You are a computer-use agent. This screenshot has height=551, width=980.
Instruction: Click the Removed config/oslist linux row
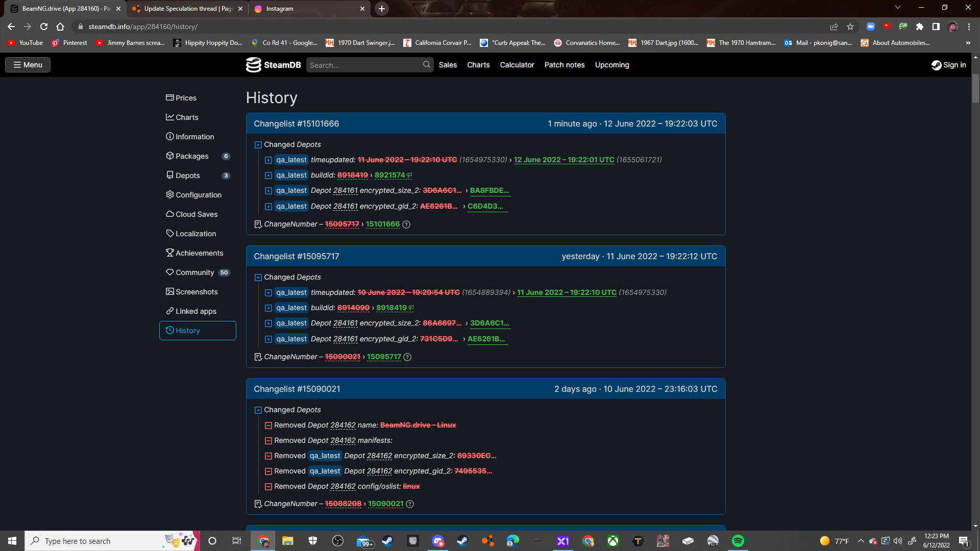342,486
